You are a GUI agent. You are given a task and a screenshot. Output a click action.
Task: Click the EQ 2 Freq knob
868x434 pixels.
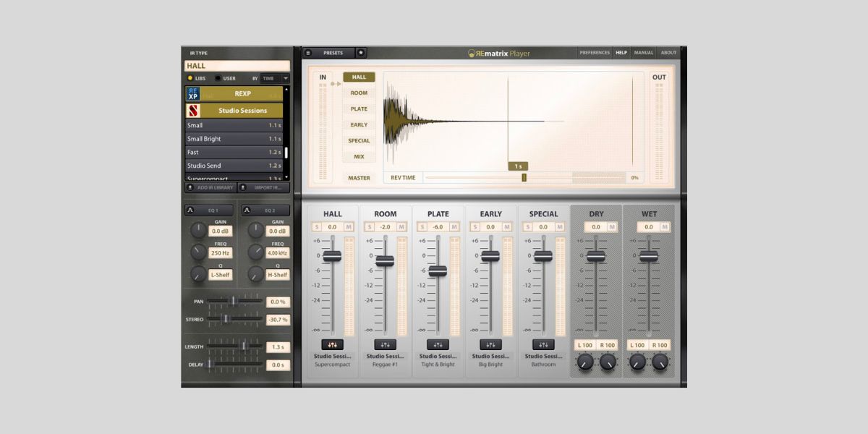point(255,252)
